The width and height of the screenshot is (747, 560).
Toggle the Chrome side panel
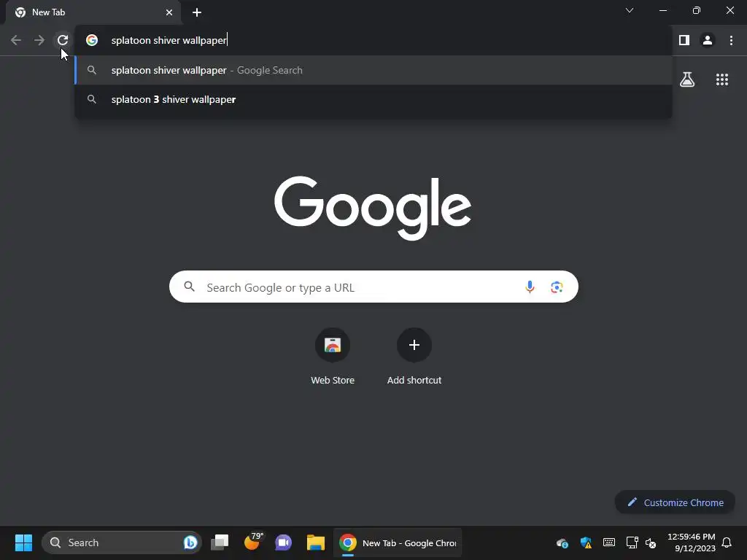684,40
